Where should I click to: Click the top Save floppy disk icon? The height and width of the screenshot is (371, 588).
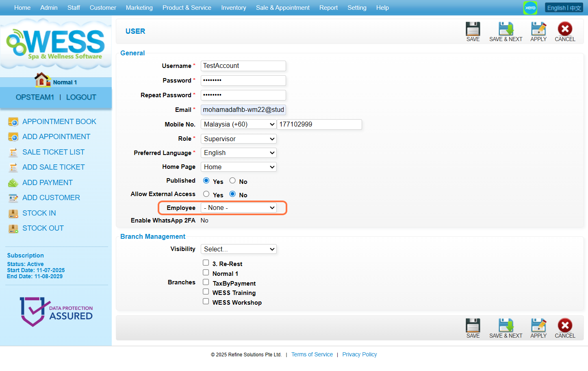click(473, 29)
